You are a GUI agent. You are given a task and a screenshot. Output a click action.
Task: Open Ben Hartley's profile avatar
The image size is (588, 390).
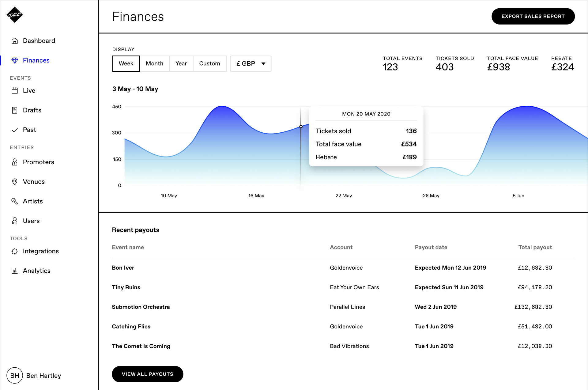pyautogui.click(x=15, y=375)
